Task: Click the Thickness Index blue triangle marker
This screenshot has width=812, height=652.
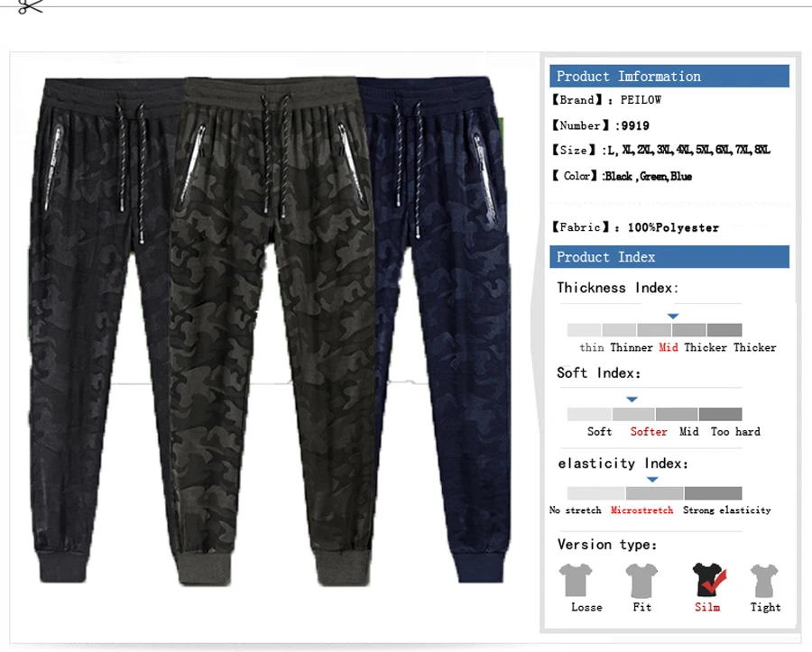Action: click(673, 317)
